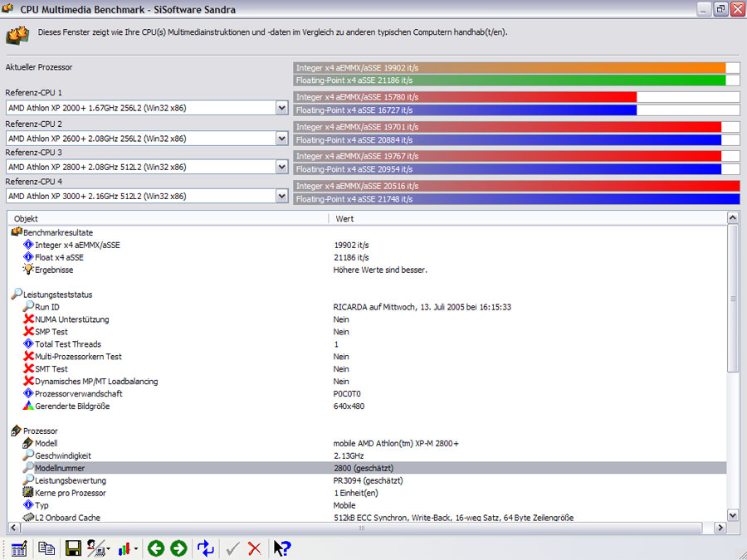Open the Referenz-CPU 1 dropdown arrow
This screenshot has height=560, width=747.
281,108
